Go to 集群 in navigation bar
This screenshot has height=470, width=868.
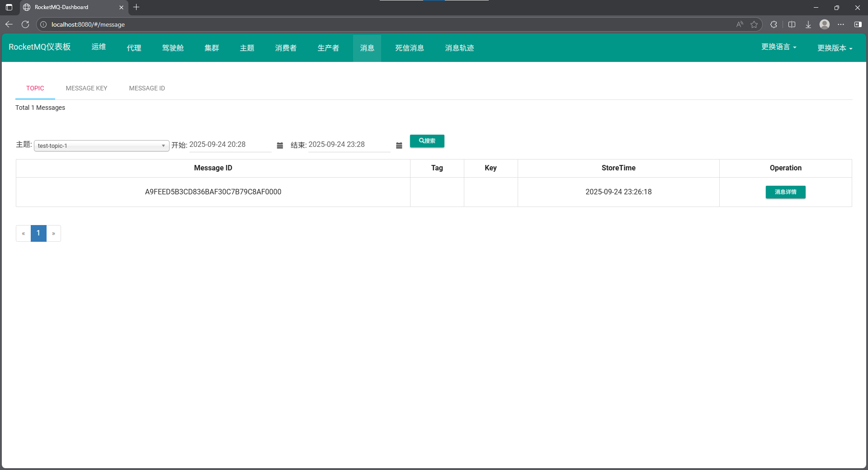click(x=212, y=48)
